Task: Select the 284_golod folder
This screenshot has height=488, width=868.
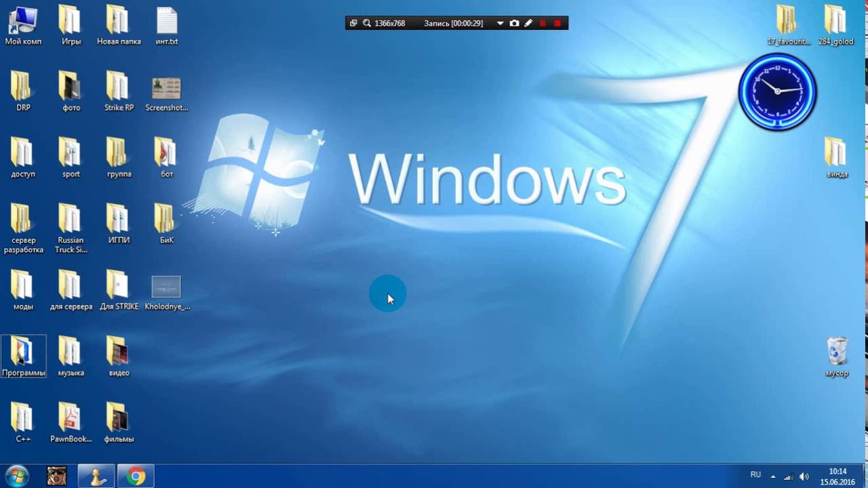Action: 836,26
